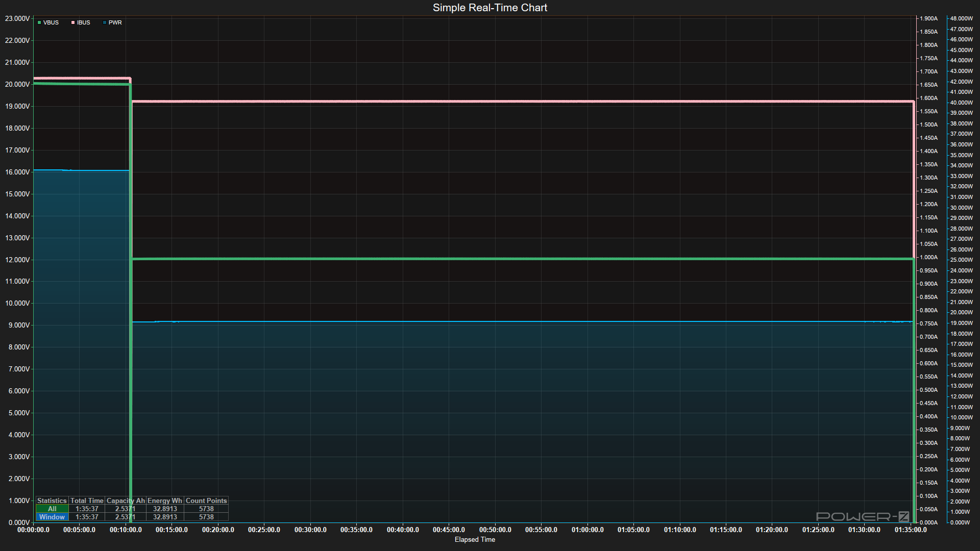Screen dimensions: 980x551
Task: Click the green VBUS legend color marker
Action: click(39, 23)
